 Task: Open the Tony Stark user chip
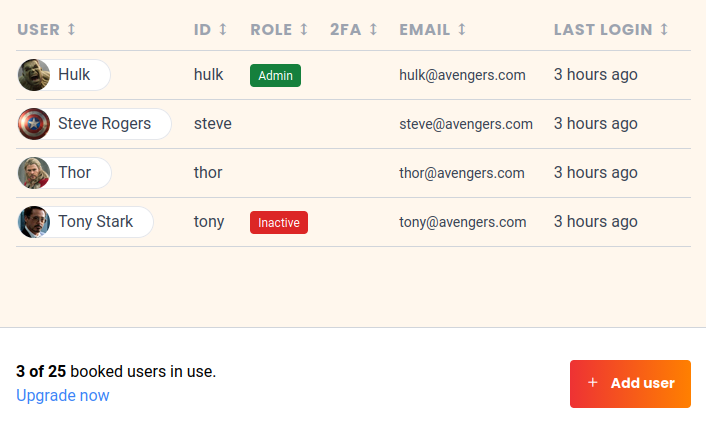point(95,222)
